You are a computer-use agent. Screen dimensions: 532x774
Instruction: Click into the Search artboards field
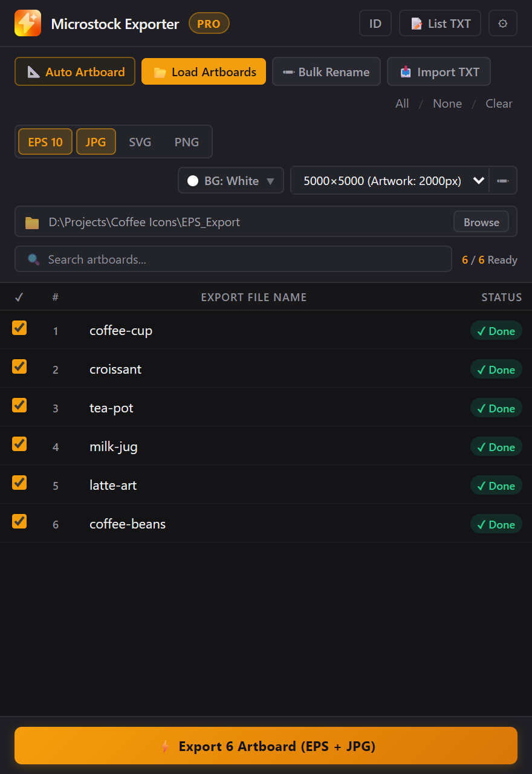point(233,259)
